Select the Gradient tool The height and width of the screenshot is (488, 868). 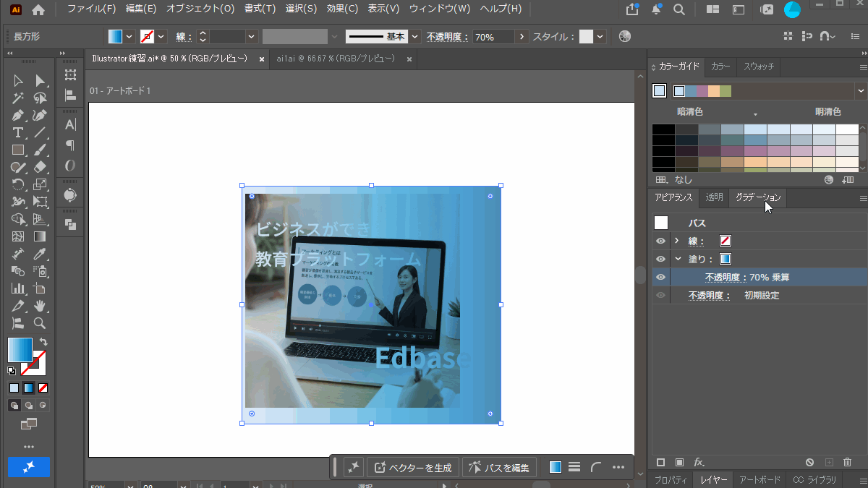pyautogui.click(x=41, y=236)
